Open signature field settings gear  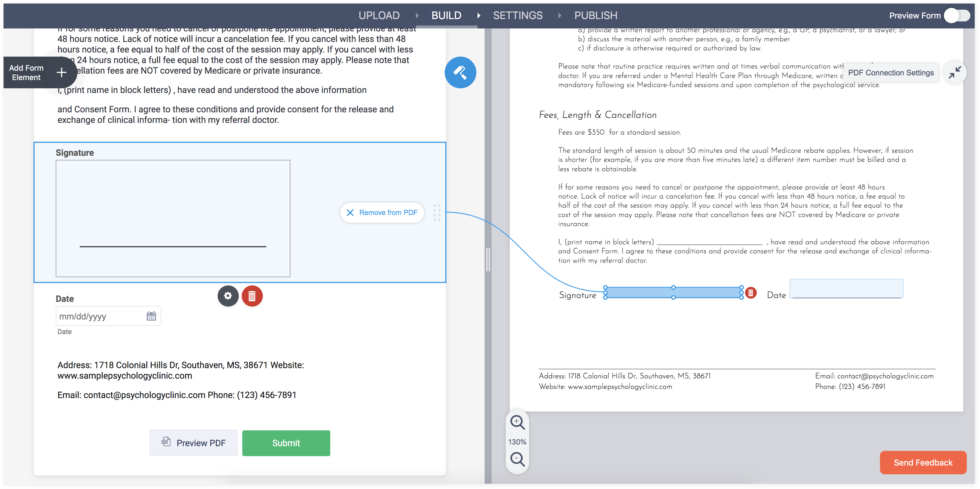(x=228, y=296)
